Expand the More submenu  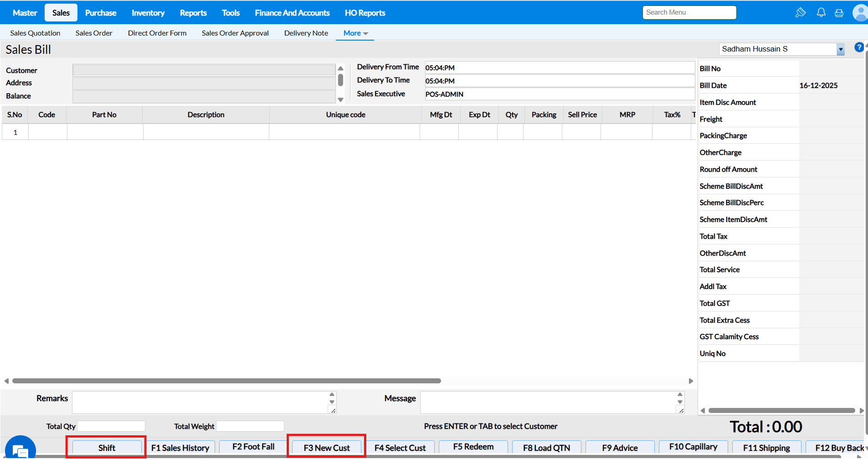click(x=355, y=33)
